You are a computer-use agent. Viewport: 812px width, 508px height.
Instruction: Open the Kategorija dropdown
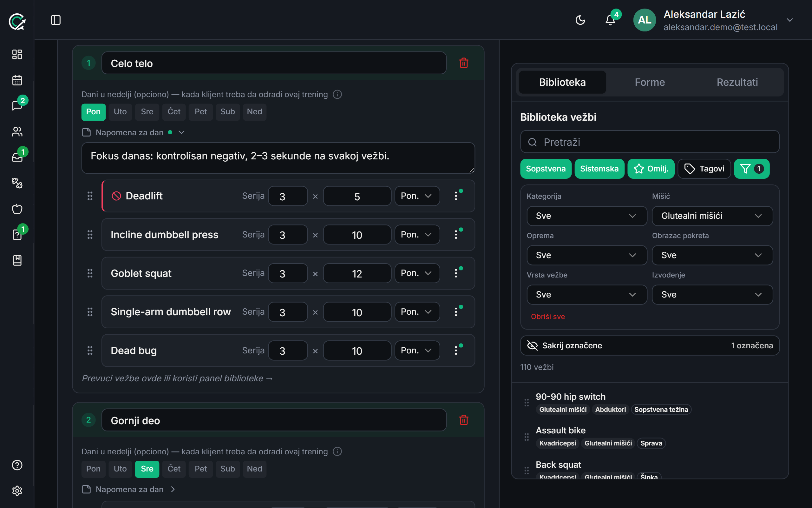586,216
